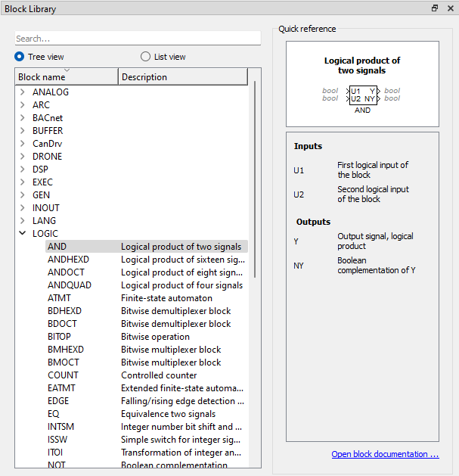Float the Block Library panel using the undock icon
Screen dimensions: 459x476
(x=435, y=8)
